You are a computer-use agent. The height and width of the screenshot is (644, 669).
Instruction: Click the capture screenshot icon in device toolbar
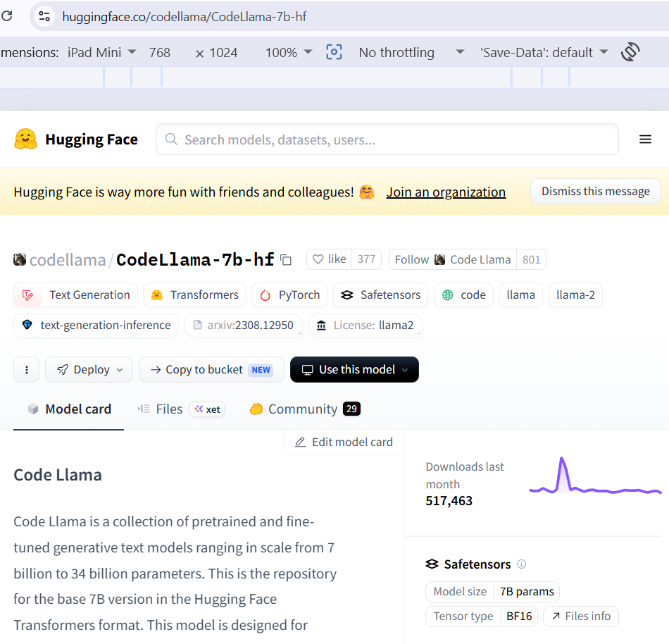point(334,52)
